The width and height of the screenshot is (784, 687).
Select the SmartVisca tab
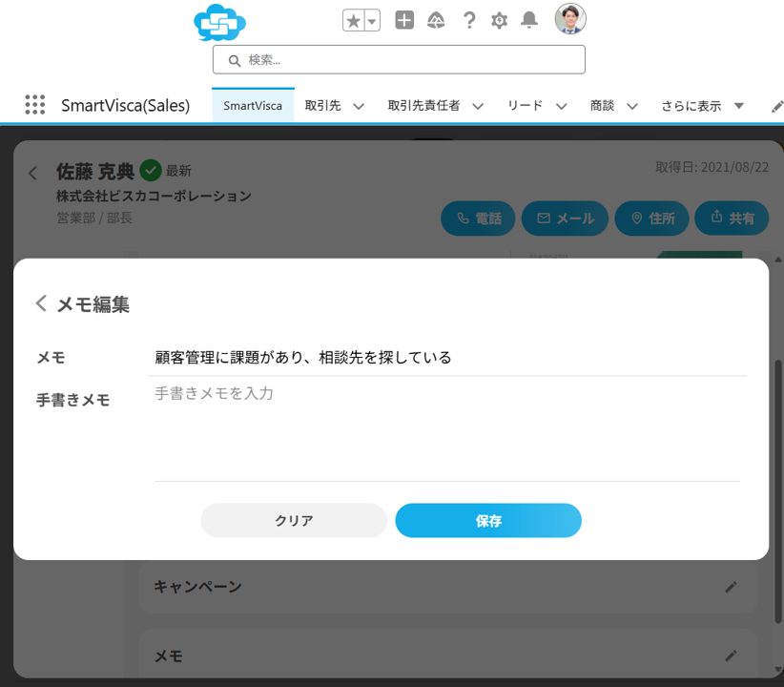click(x=253, y=106)
